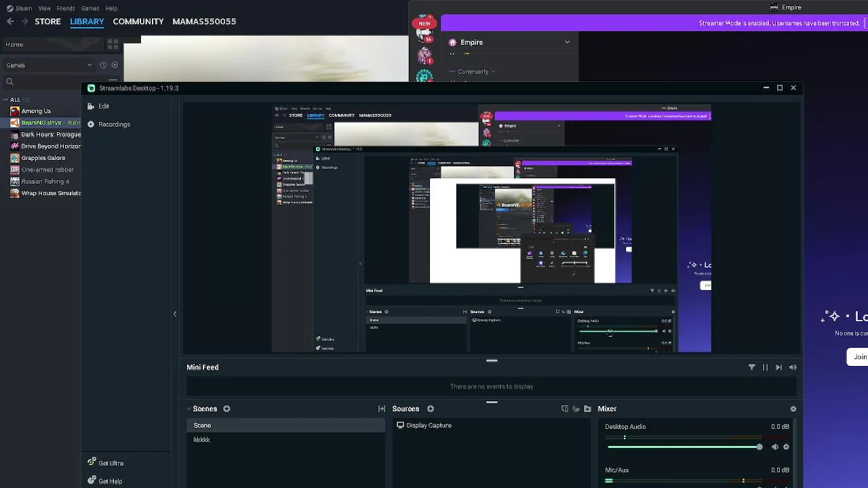Open scene transitions icon in Scenes panel
Screen dimensions: 868x488
click(x=382, y=409)
